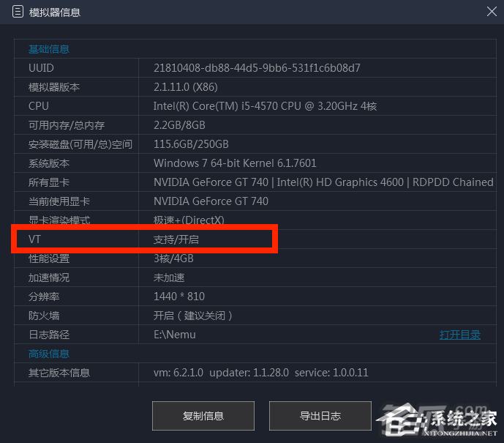Click the 可用内存 2.2GB/8GB value
Viewport: 504px width, 443px height.
[179, 125]
